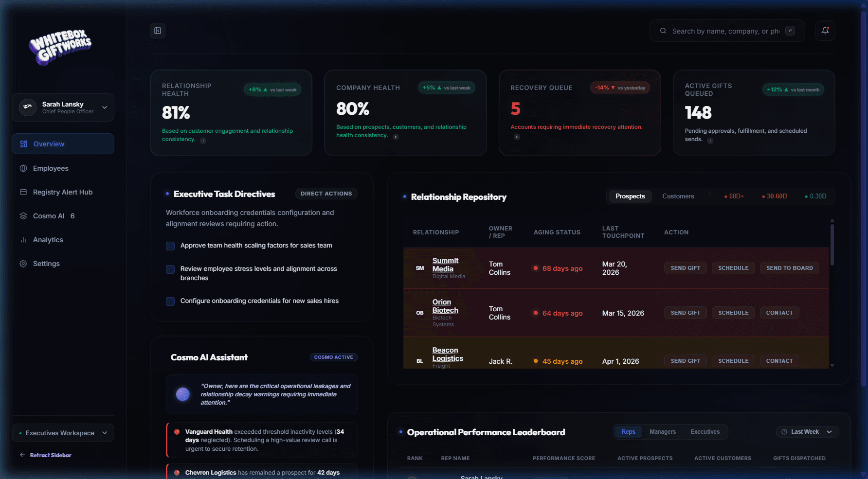Click the OB avatar for Orion Biotech
The width and height of the screenshot is (868, 479).
420,313
